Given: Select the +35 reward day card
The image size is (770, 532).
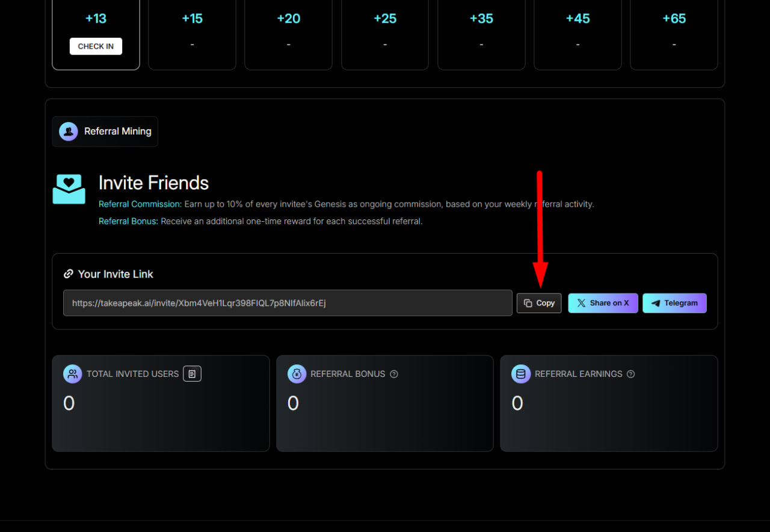Looking at the screenshot, I should [x=481, y=35].
